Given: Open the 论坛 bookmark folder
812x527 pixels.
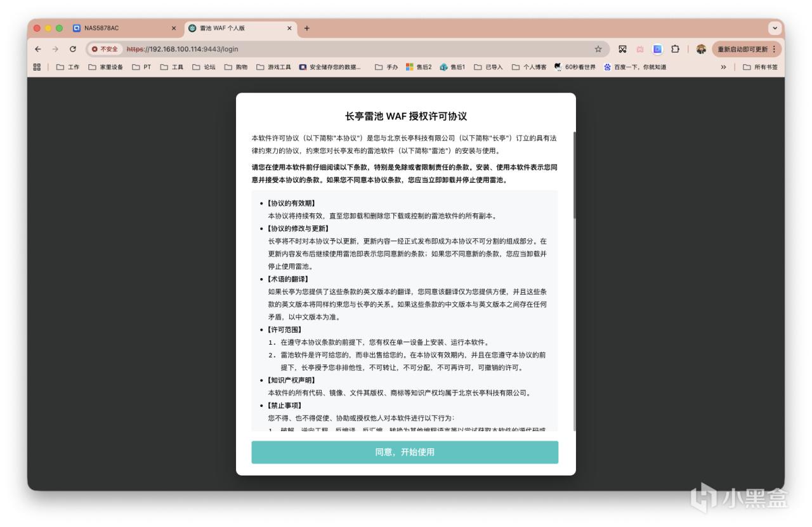Looking at the screenshot, I should tap(204, 67).
